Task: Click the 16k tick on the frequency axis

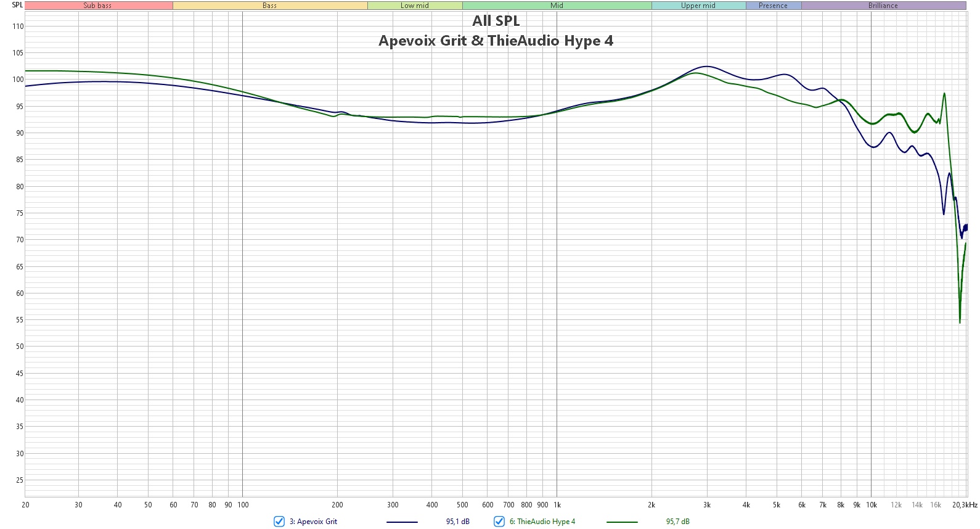Action: pos(936,505)
